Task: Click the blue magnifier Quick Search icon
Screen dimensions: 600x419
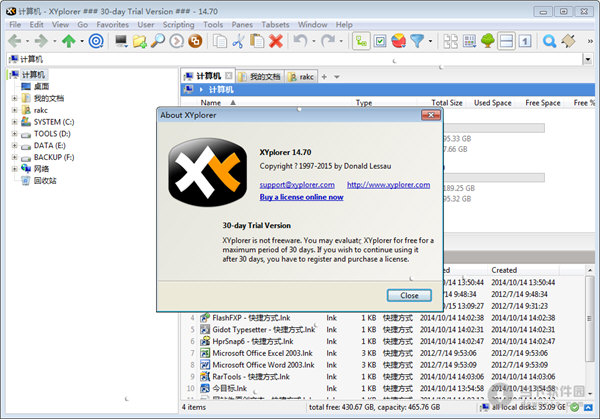Action: click(549, 41)
